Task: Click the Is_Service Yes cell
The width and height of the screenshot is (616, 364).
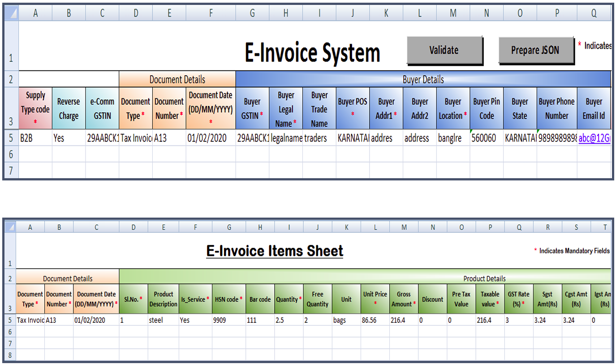Action: pos(195,320)
